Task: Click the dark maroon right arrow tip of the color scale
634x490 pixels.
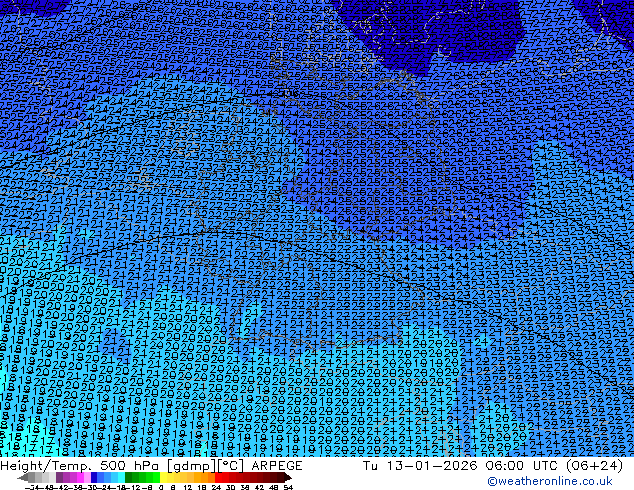Action: [x=287, y=478]
